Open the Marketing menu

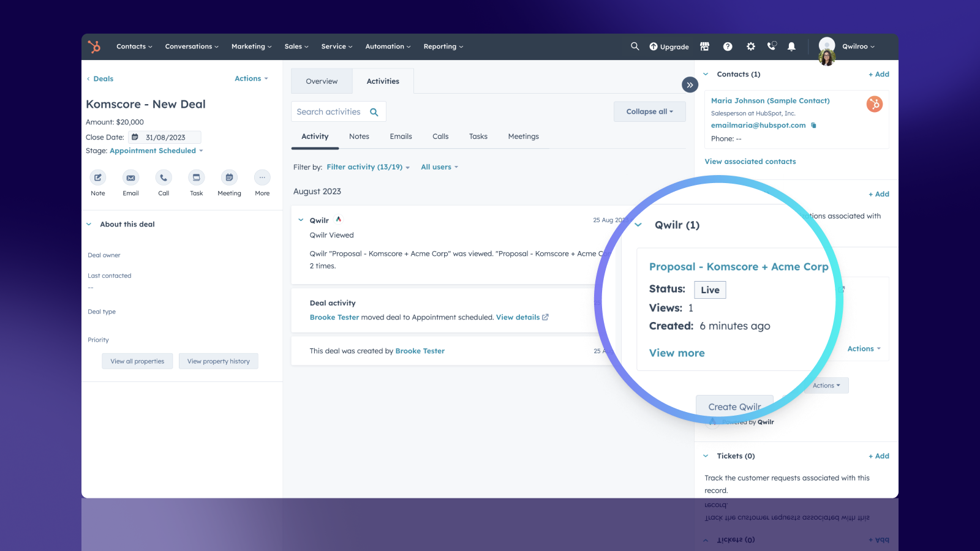pos(251,47)
